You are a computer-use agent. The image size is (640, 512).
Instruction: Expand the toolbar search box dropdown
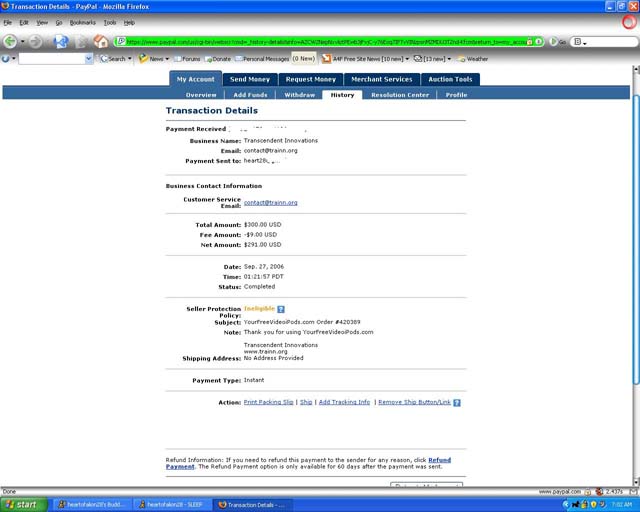[x=89, y=59]
